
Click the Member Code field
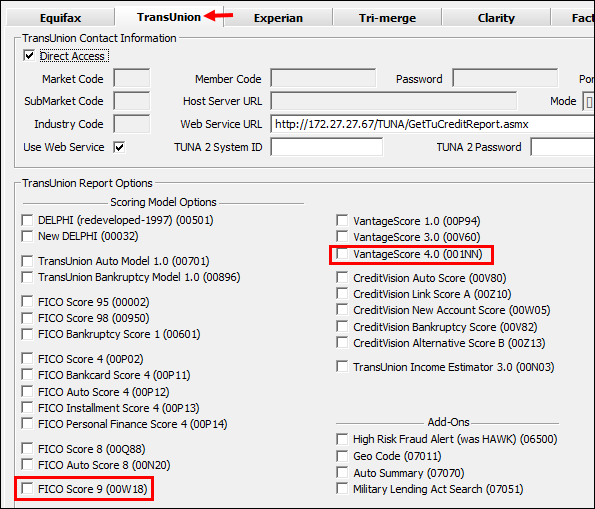(323, 79)
